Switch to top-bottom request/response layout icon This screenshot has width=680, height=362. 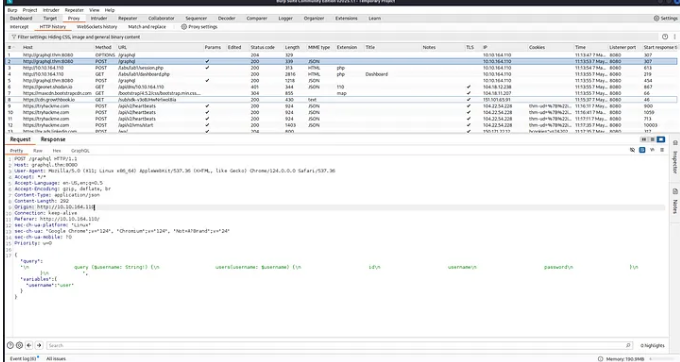point(652,140)
